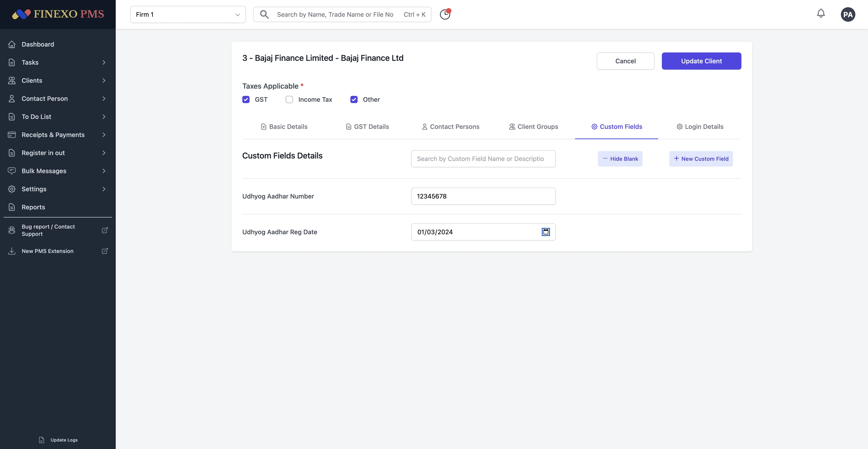Expand the Register in out chevron
Screen dimensions: 868x449
[104, 153]
